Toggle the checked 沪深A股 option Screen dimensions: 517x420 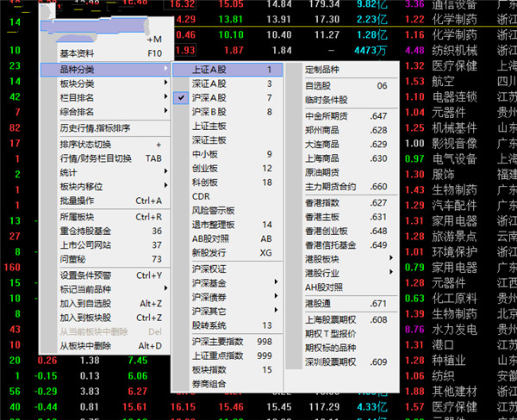click(x=227, y=98)
